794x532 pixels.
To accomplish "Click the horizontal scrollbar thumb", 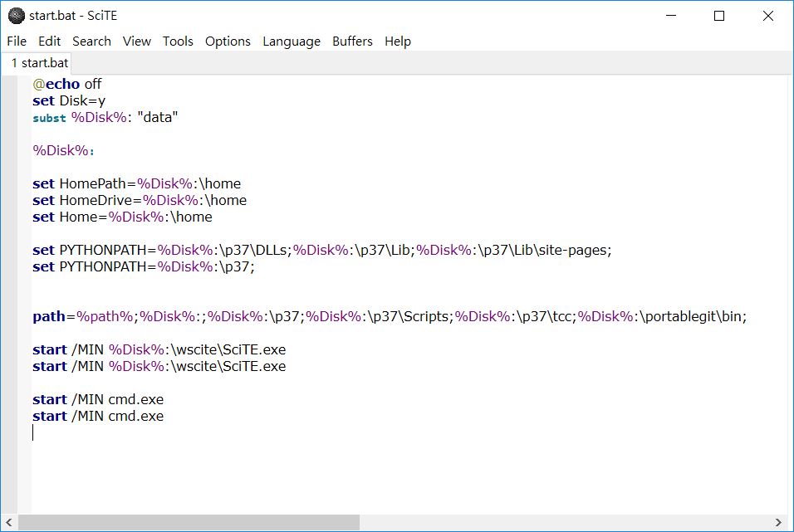I will (x=189, y=523).
